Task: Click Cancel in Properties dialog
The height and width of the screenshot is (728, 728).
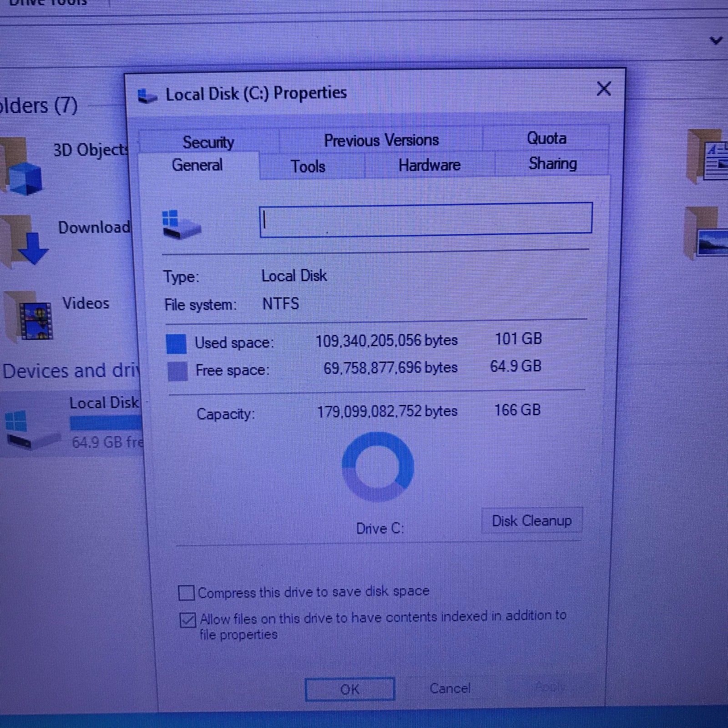Action: coord(450,688)
